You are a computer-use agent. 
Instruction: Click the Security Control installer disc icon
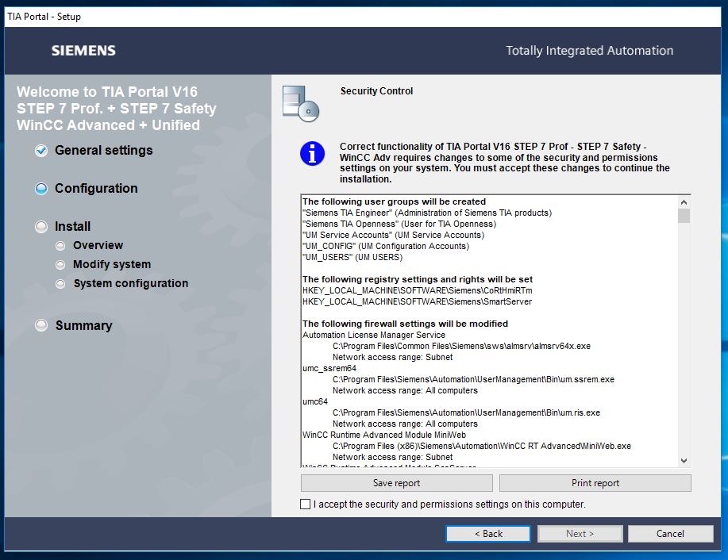pos(299,102)
